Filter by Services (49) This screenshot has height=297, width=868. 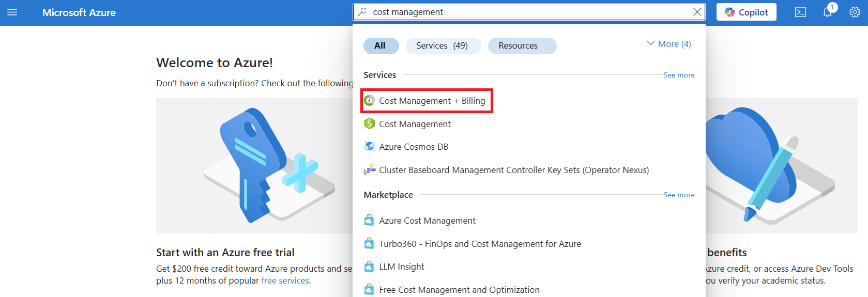tap(443, 46)
